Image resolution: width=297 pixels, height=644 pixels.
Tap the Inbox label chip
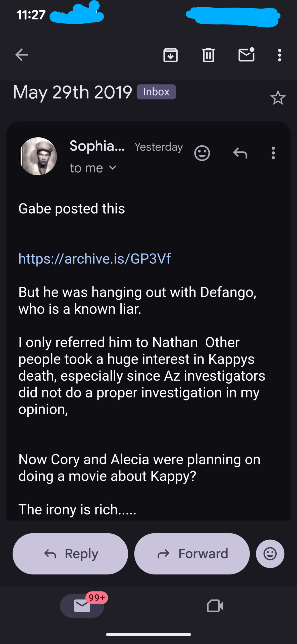tap(156, 92)
